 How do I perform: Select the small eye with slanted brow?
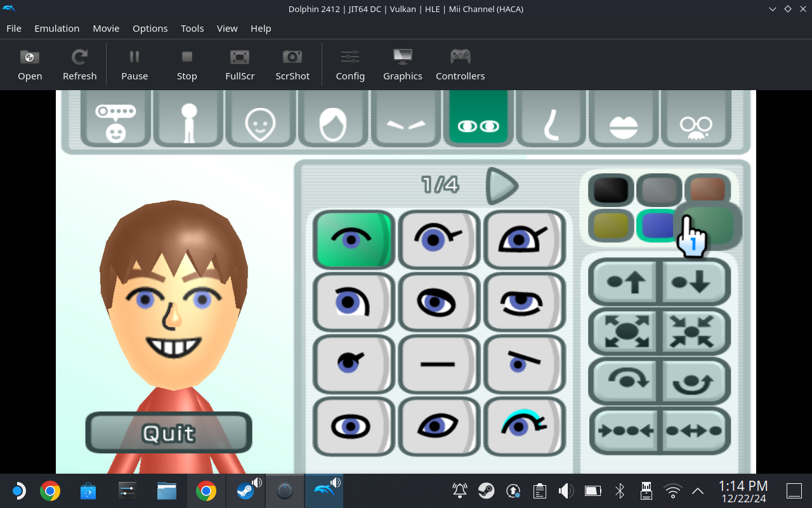coord(524,364)
